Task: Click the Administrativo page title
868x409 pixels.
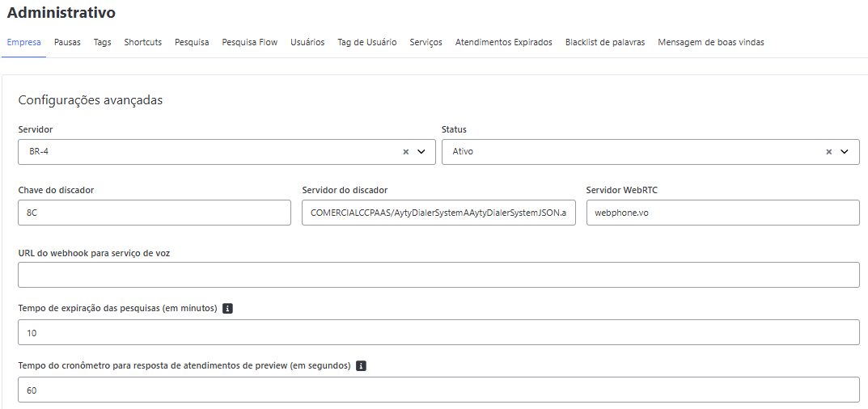Action: coord(61,13)
